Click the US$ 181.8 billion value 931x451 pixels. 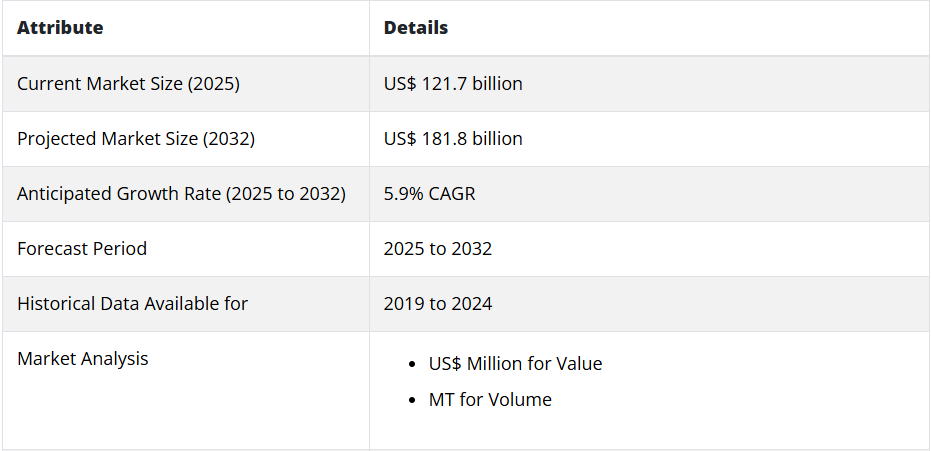click(x=453, y=139)
